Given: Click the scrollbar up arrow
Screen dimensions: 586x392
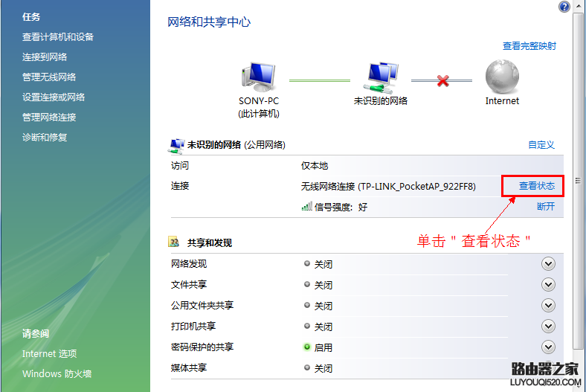Looking at the screenshot, I should coord(578,6).
